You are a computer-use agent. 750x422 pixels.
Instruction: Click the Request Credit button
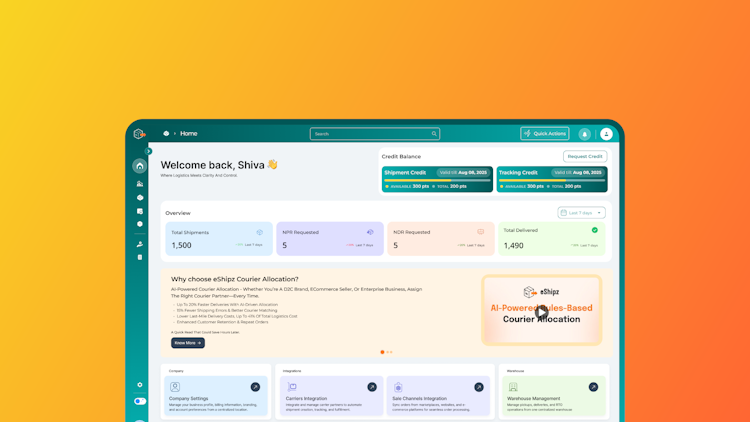click(585, 156)
